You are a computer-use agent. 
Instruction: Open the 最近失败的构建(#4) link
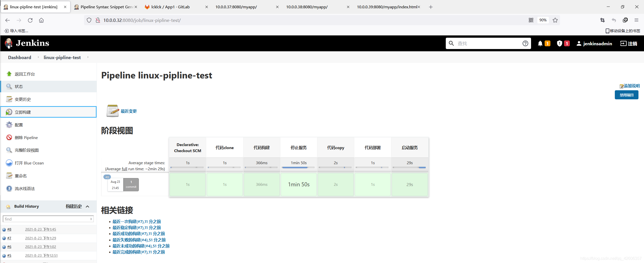pos(139,240)
